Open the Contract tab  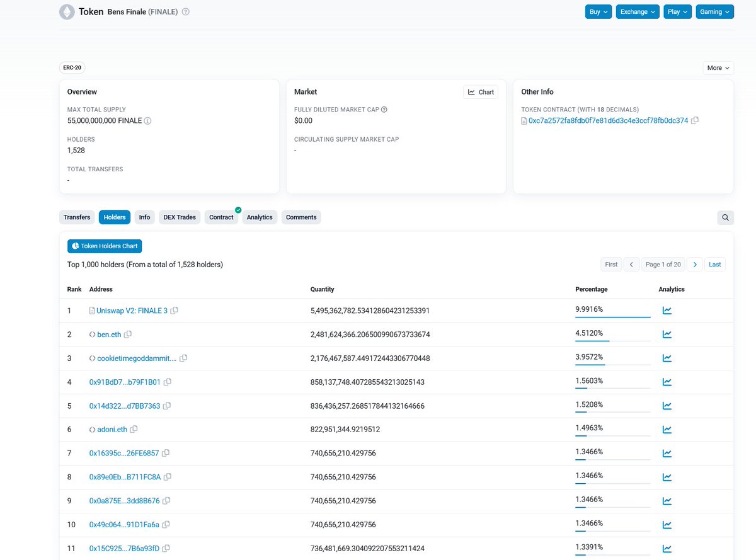pyautogui.click(x=222, y=217)
